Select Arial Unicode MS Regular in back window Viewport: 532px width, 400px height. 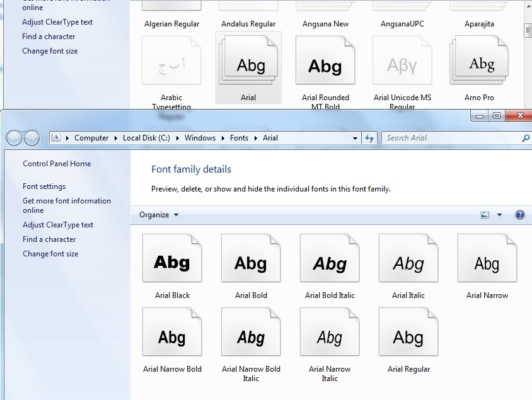pos(402,60)
